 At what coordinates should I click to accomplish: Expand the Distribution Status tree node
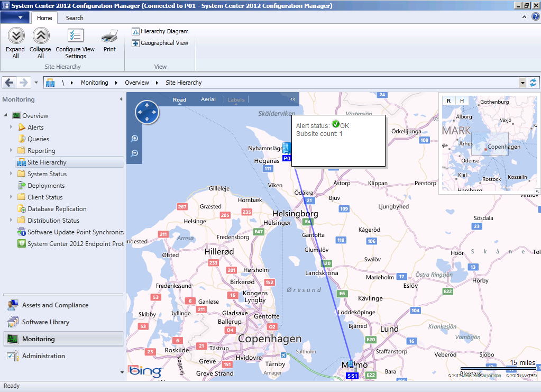11,220
